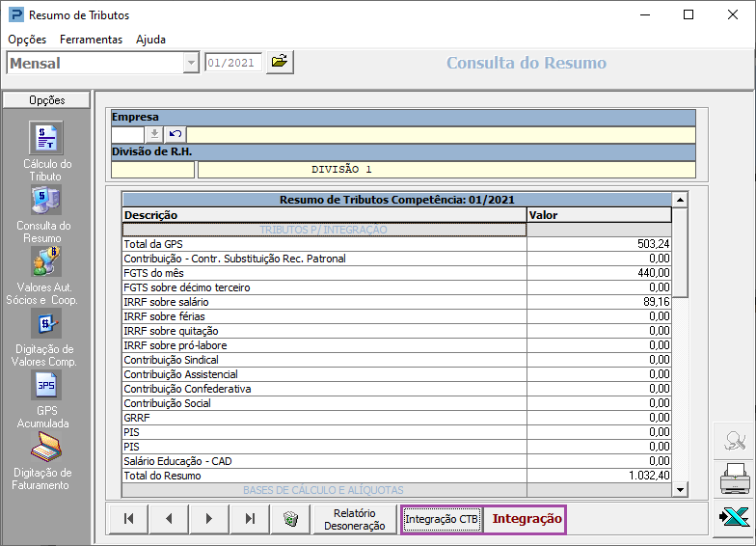Click the red Integração button
756x546 pixels.
[526, 519]
